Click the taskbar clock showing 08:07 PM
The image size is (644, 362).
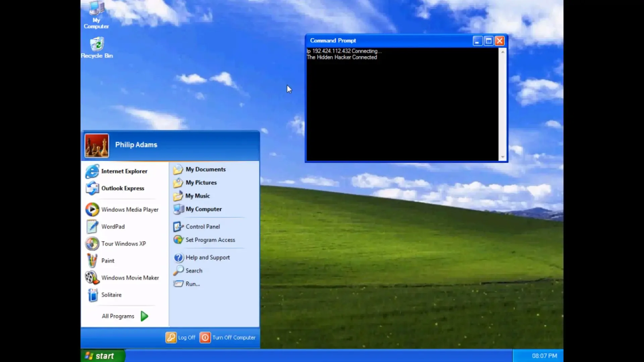[544, 356]
